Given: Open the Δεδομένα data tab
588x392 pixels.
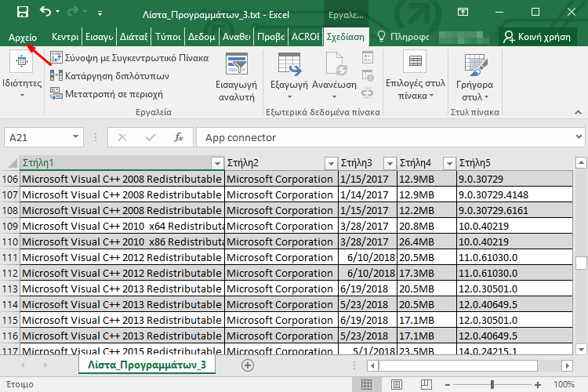Looking at the screenshot, I should 201,37.
